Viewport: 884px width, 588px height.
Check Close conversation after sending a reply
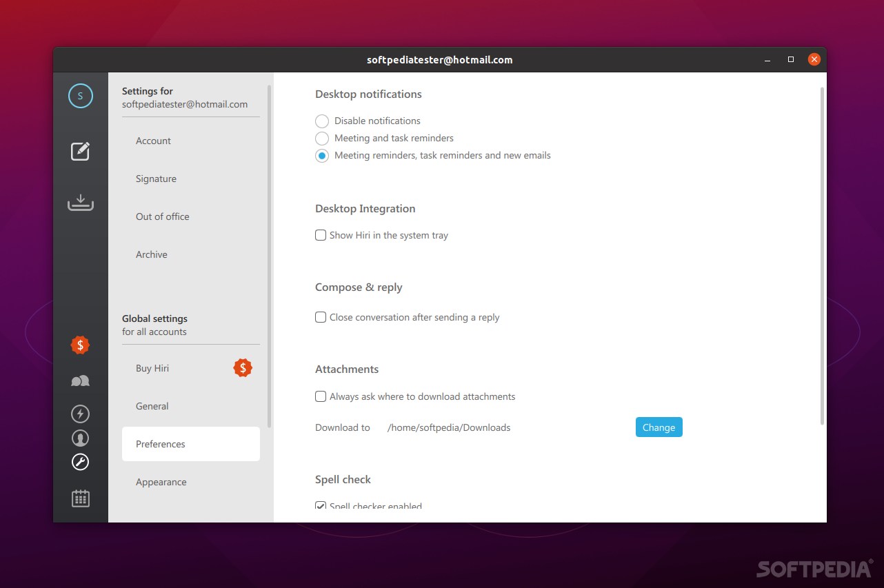(321, 317)
